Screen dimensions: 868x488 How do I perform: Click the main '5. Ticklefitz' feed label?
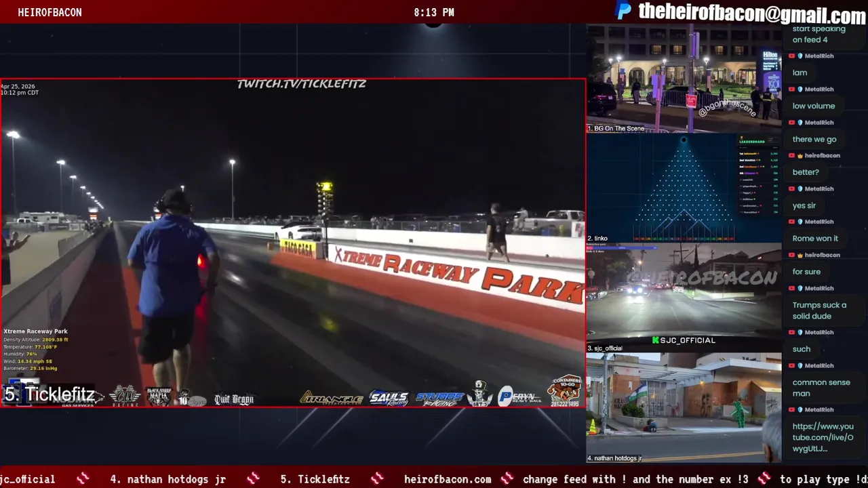tap(50, 394)
